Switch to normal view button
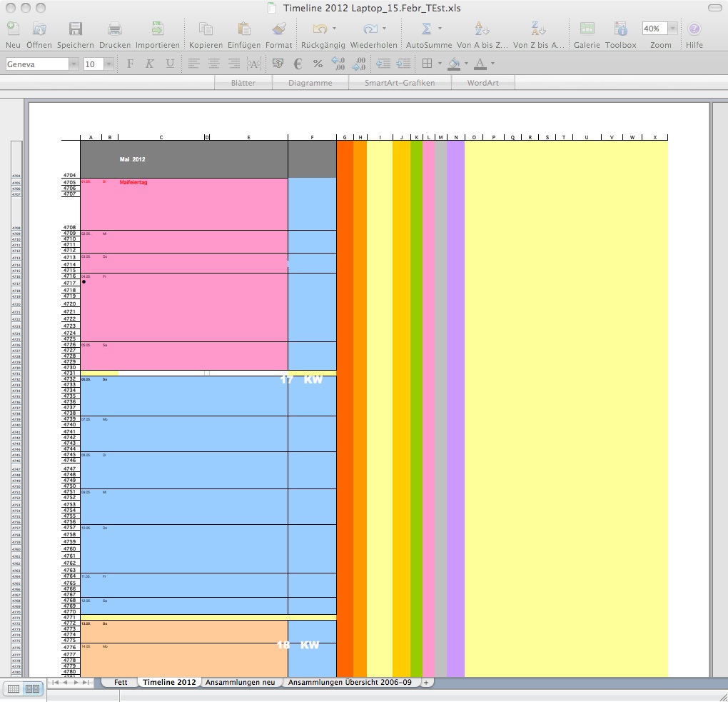728x702 pixels. (x=14, y=688)
